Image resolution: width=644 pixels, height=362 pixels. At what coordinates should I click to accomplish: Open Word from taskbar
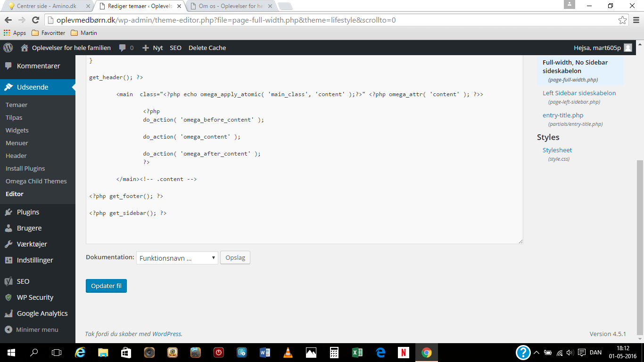coord(265,352)
